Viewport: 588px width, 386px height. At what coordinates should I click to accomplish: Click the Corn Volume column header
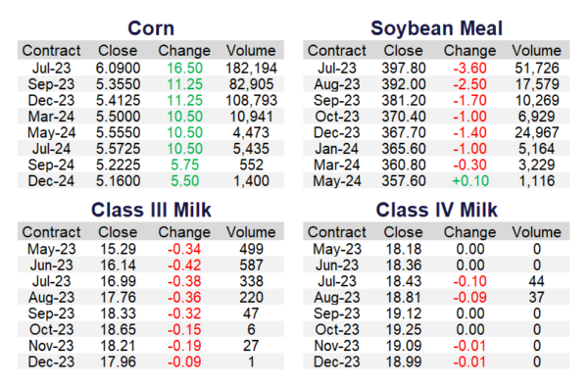coord(251,51)
